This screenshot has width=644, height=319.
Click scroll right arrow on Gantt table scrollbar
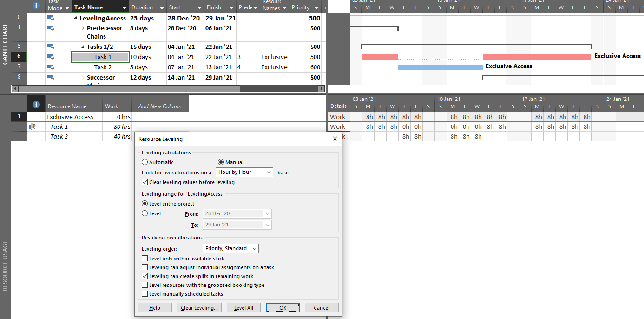click(321, 88)
